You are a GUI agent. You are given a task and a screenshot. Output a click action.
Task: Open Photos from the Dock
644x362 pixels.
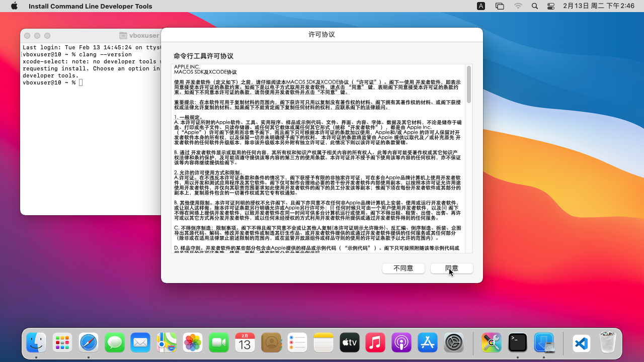193,343
